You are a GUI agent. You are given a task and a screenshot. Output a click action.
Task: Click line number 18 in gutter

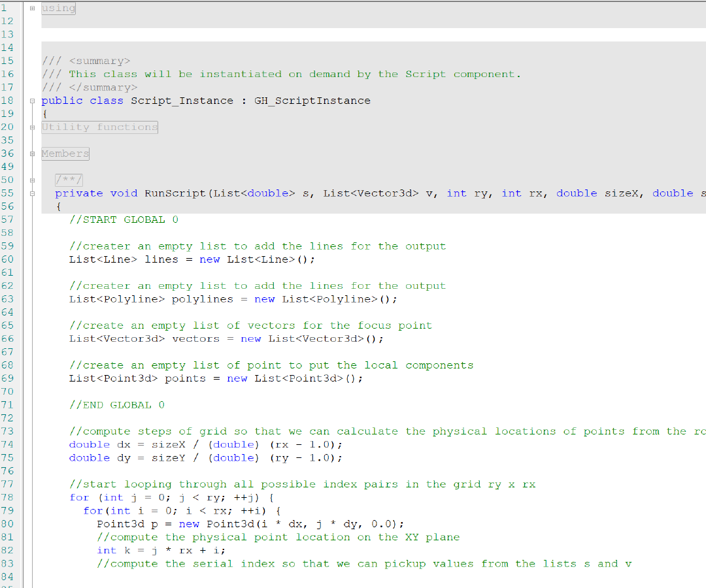(7, 101)
